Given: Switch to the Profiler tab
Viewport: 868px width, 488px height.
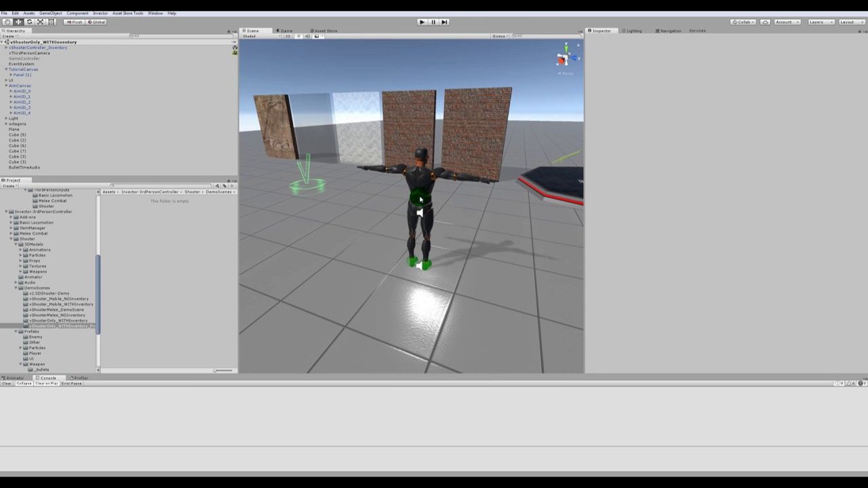Looking at the screenshot, I should click(x=80, y=378).
